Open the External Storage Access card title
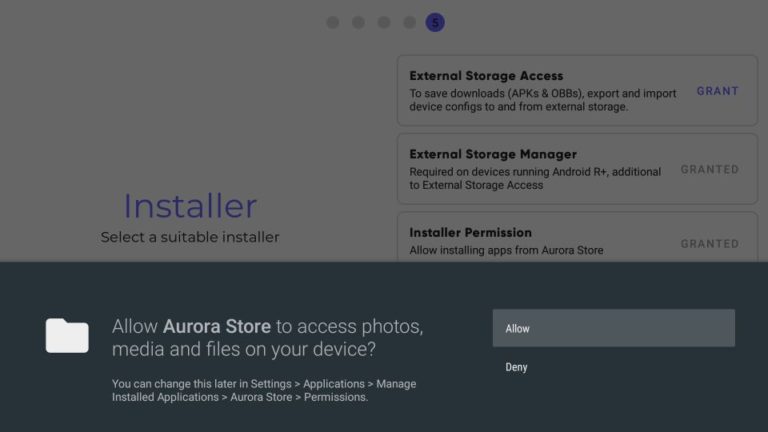This screenshot has width=768, height=432. (486, 76)
